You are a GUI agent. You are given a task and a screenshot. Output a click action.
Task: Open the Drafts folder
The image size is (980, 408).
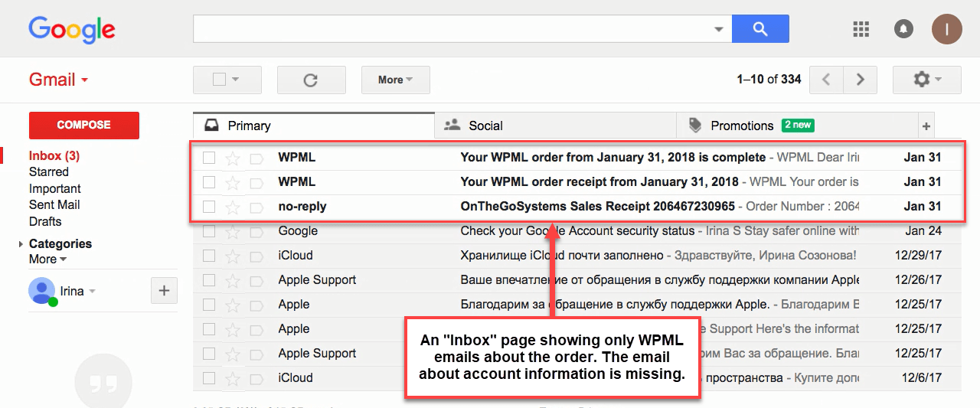45,222
